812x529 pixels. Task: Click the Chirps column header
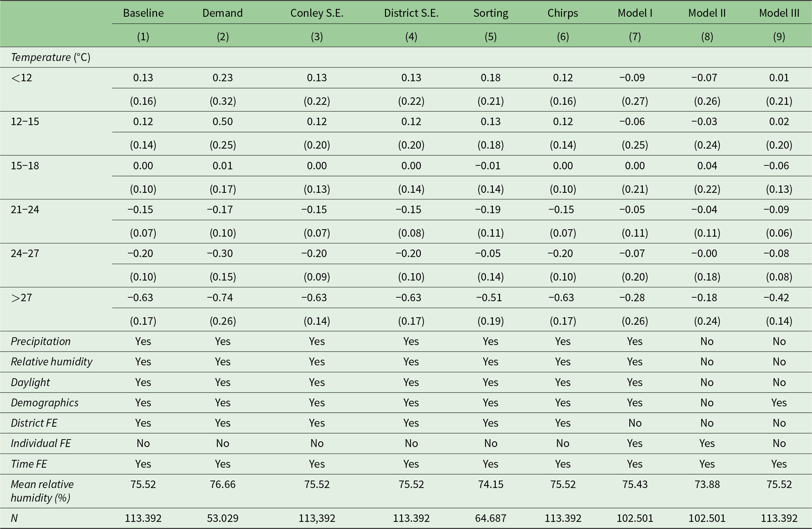(563, 13)
